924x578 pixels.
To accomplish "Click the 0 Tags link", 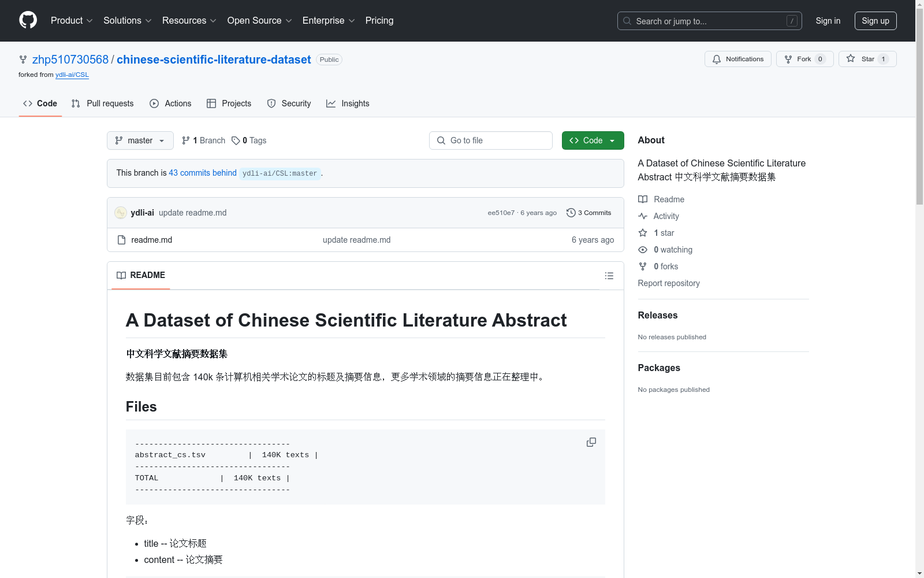I will [249, 140].
